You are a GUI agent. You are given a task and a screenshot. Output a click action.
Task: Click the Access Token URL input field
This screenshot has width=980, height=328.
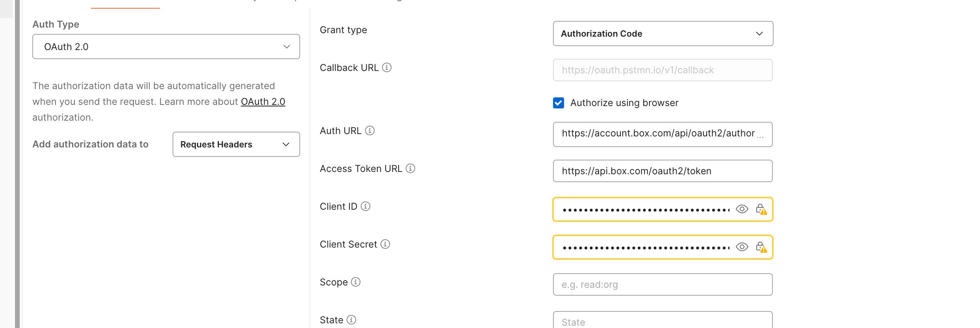[663, 171]
